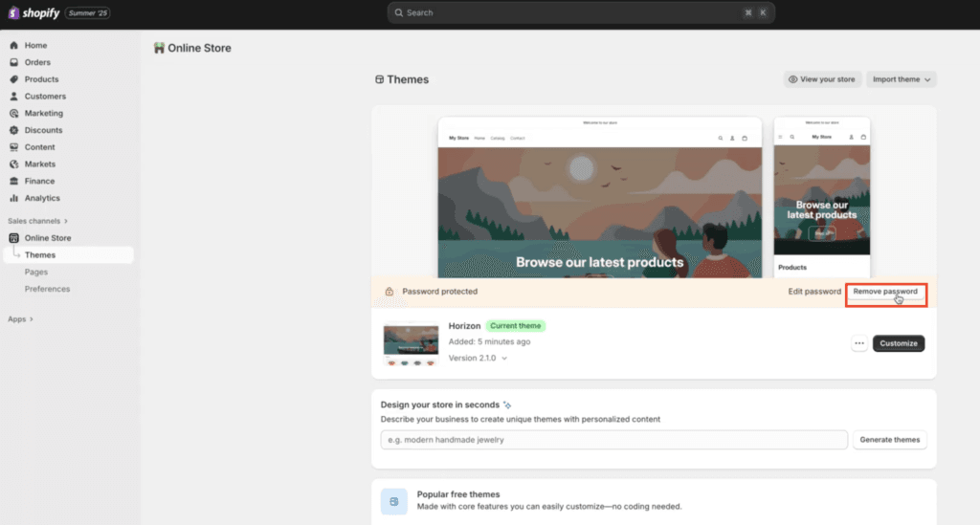Open Analytics in the sidebar
This screenshot has width=980, height=525.
tap(42, 198)
